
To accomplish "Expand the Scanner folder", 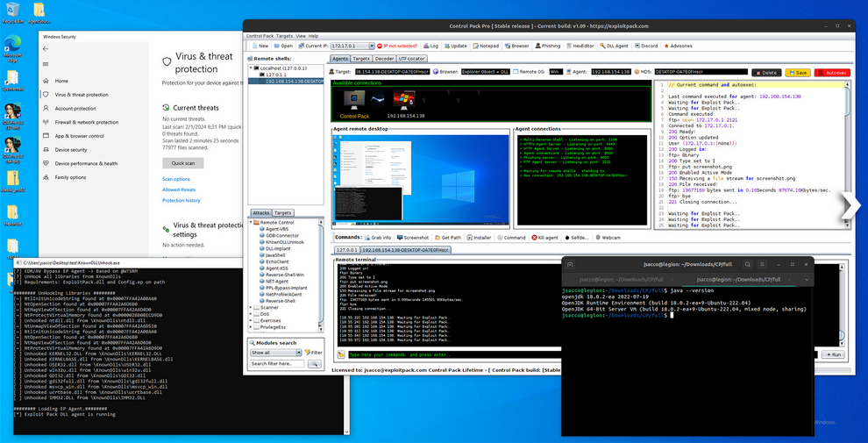I will 251,307.
